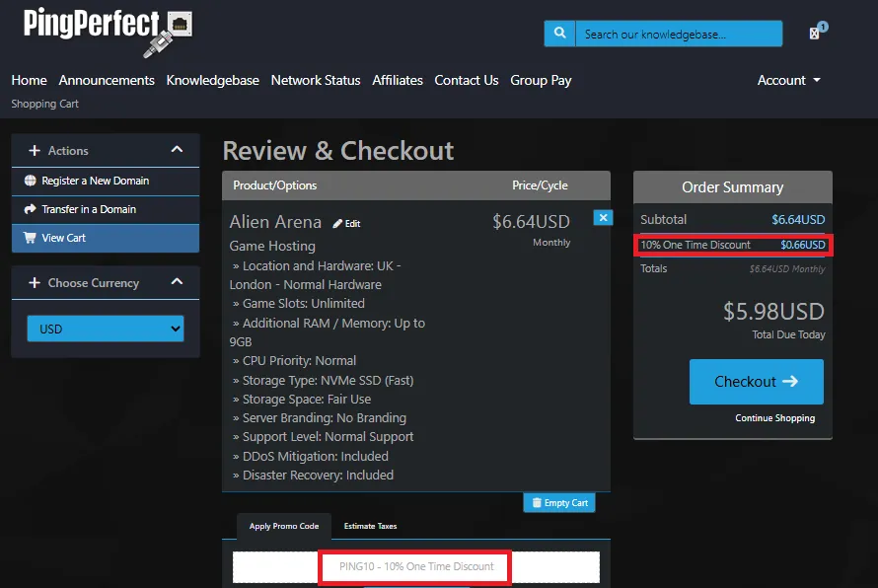Click DDoS Mitigation: Included line

click(x=310, y=456)
